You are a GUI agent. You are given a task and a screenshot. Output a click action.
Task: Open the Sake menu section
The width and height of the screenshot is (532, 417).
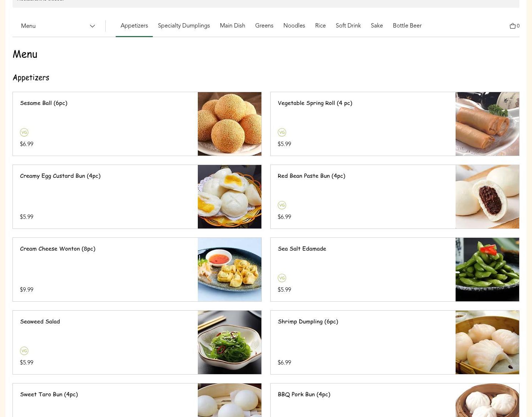[376, 26]
